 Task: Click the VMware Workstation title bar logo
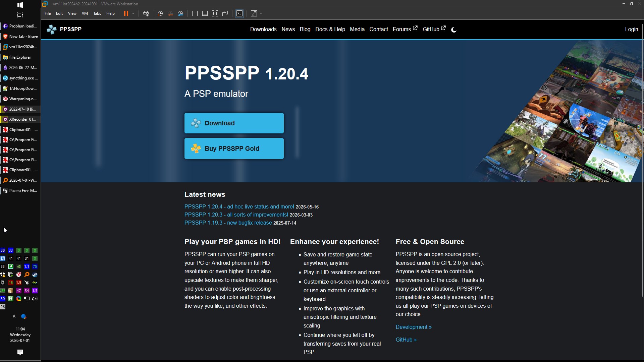tap(45, 4)
